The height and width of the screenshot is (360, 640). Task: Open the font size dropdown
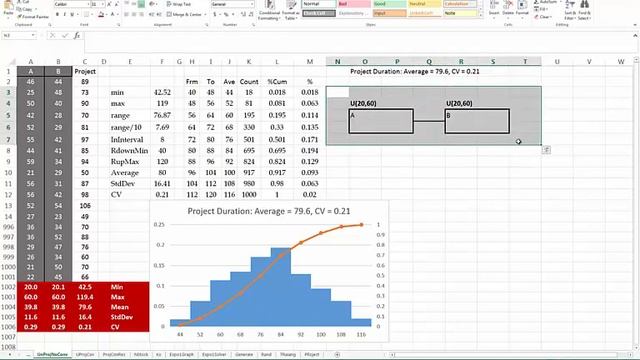point(102,4)
